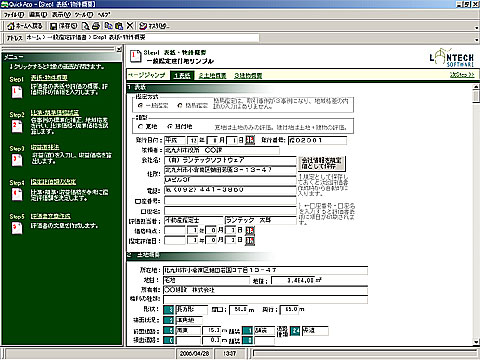This screenshot has height=360, width=480.
Task: Click the client (依頼者) input field
Action: point(222,150)
